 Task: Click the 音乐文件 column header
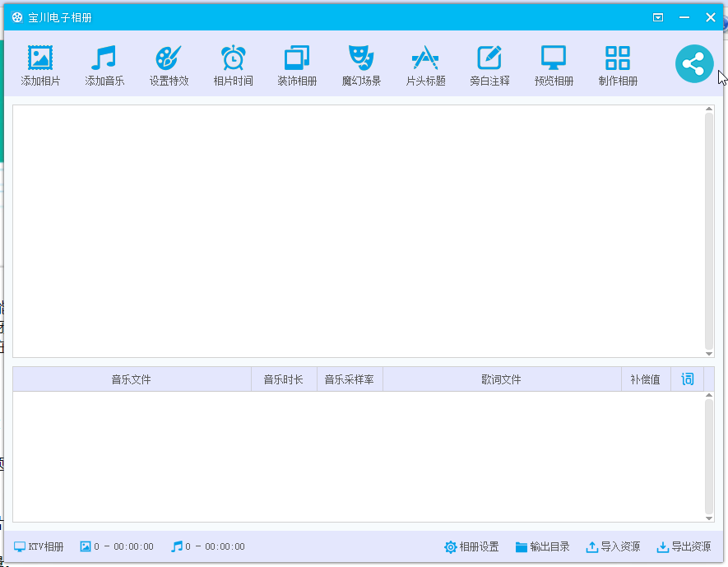click(132, 379)
